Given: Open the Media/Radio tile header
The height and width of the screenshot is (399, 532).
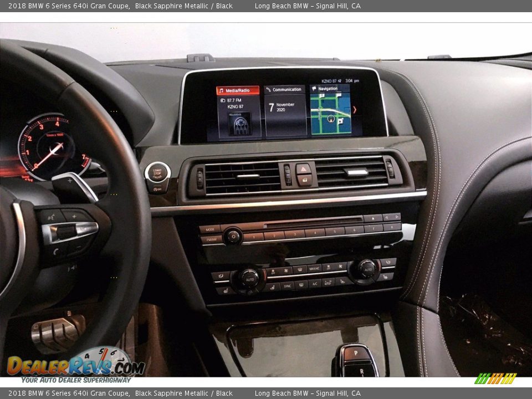Looking at the screenshot, I should (x=238, y=90).
